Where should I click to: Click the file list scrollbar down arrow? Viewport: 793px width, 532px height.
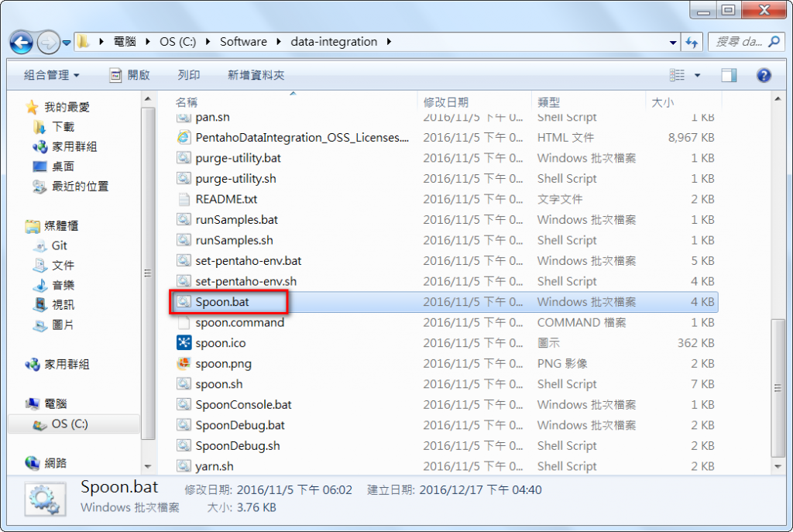pyautogui.click(x=778, y=466)
